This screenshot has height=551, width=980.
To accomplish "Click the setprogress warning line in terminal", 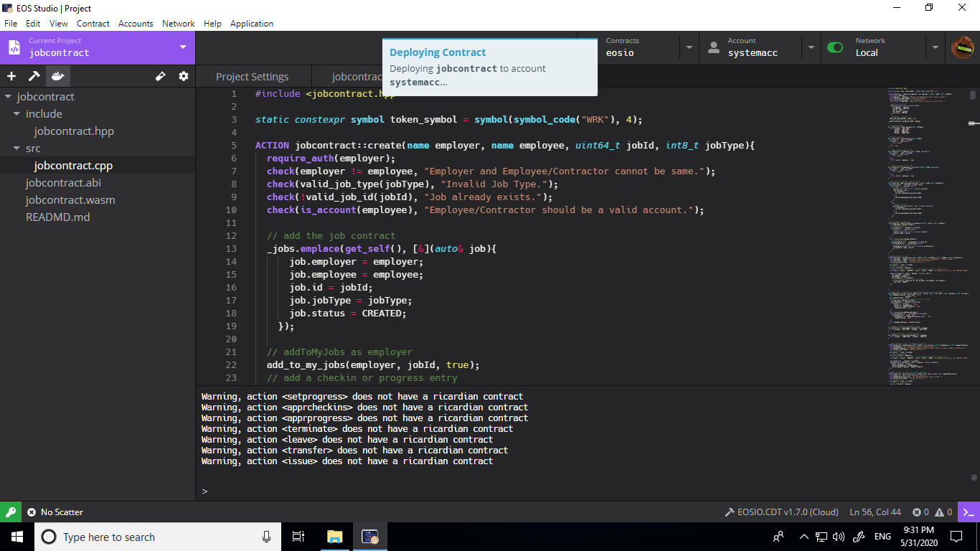I will [x=362, y=397].
